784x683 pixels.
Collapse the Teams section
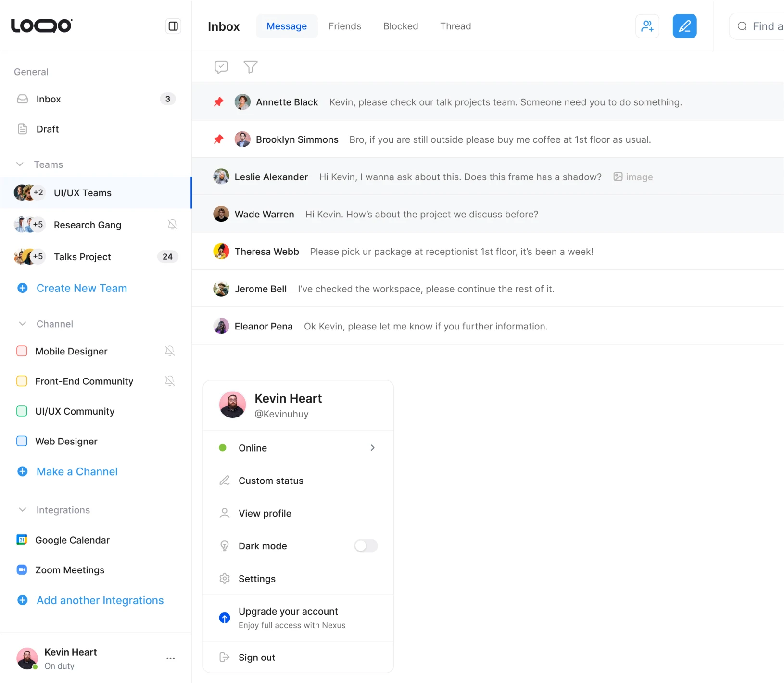tap(20, 164)
